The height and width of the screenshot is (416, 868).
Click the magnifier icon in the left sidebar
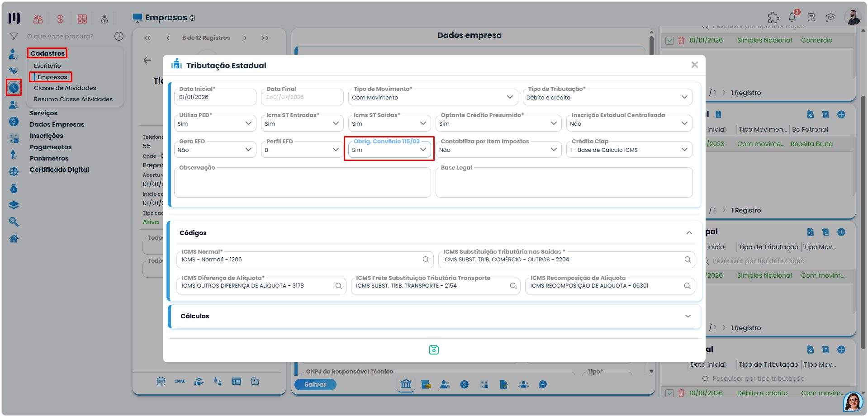(14, 222)
